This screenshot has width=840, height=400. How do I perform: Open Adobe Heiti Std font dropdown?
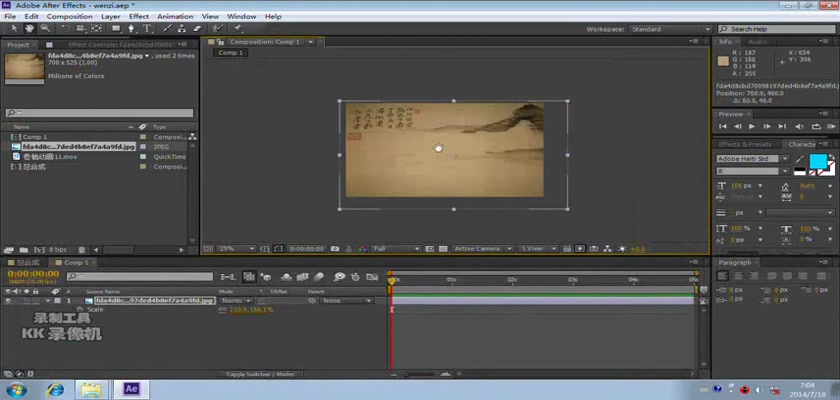click(753, 159)
